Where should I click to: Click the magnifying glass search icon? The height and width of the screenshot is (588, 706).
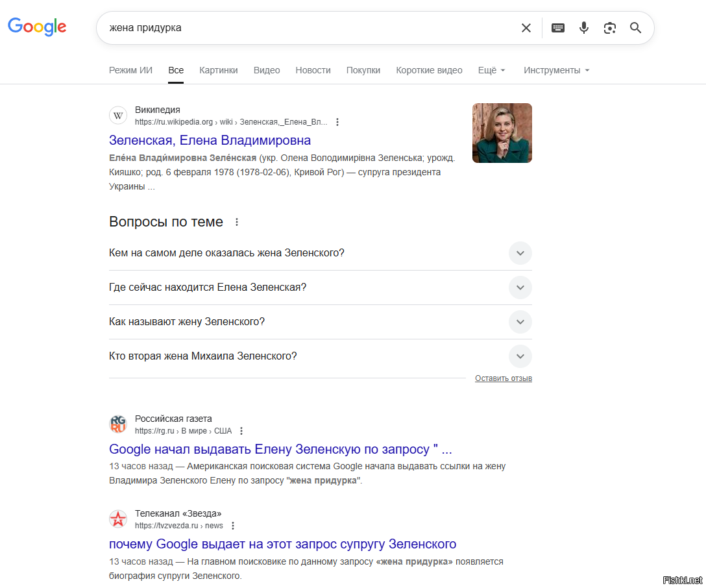pyautogui.click(x=635, y=28)
